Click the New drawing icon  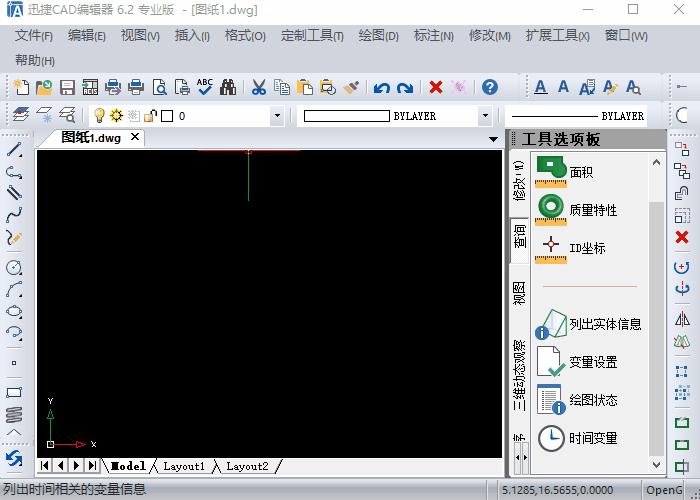21,87
